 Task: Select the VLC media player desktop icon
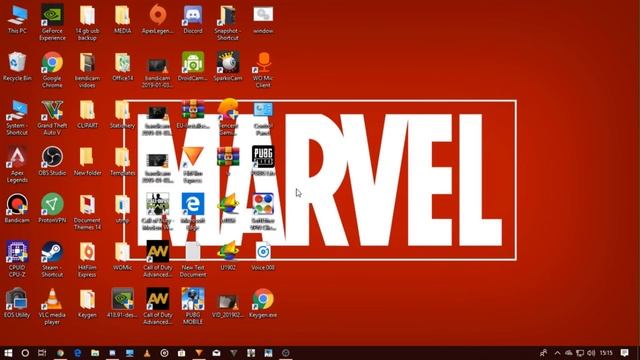click(52, 307)
